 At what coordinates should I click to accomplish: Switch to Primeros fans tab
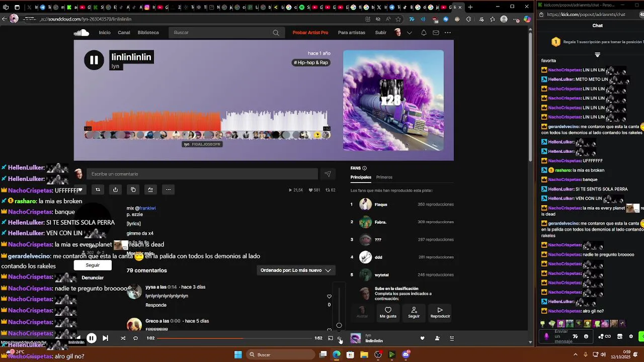[384, 177]
